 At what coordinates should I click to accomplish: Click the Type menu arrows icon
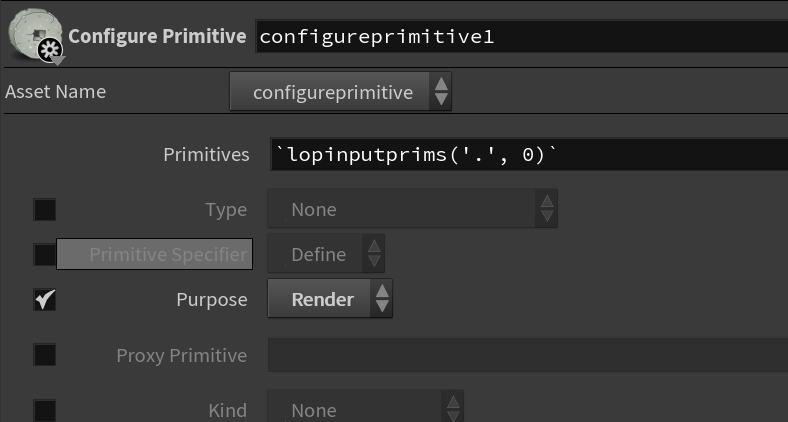tap(546, 208)
